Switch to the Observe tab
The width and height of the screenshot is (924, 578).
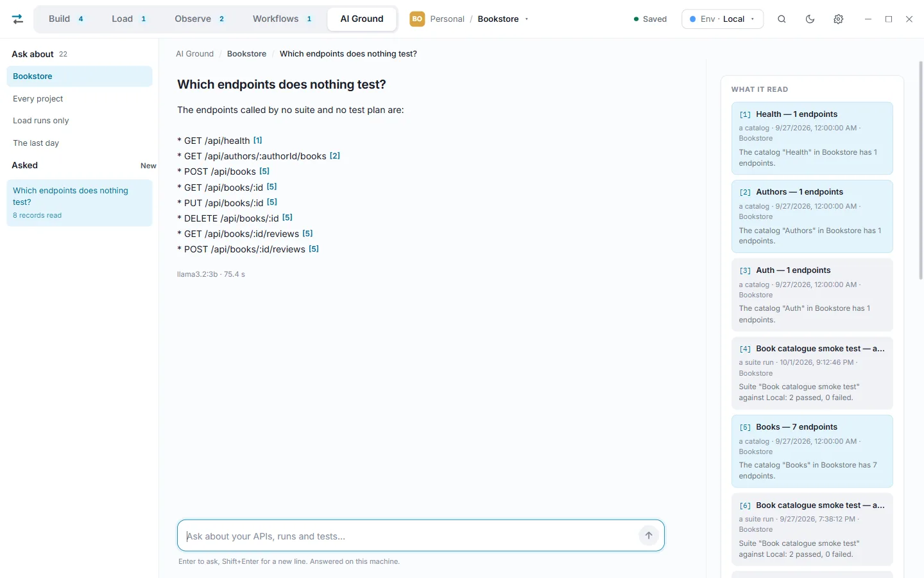click(200, 19)
